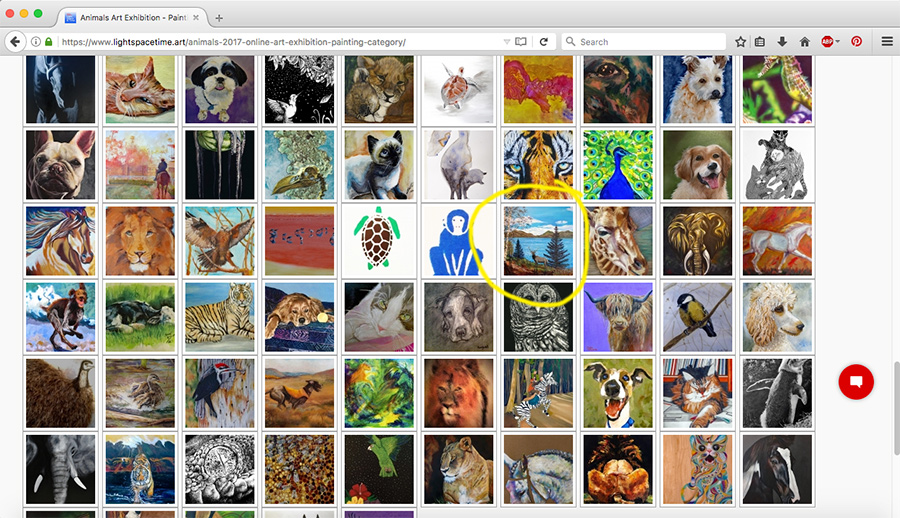Open the green parrot on black painting

click(379, 469)
